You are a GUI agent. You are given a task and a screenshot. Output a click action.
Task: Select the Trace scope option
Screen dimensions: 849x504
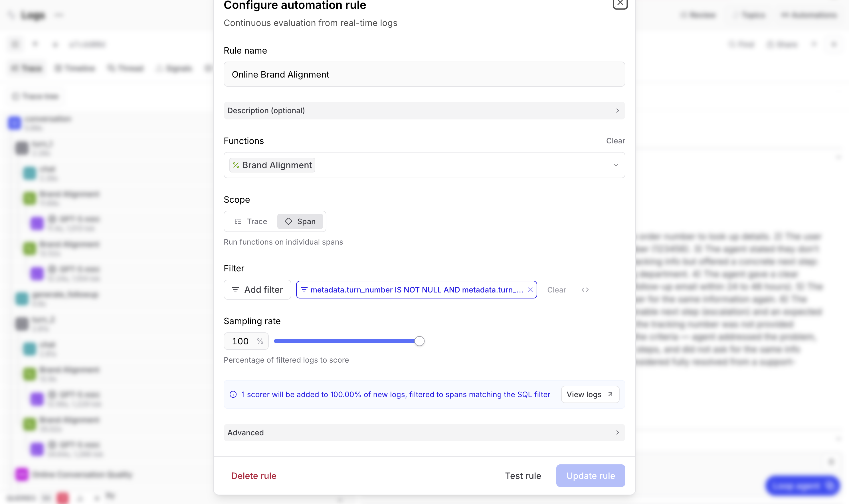click(x=251, y=221)
